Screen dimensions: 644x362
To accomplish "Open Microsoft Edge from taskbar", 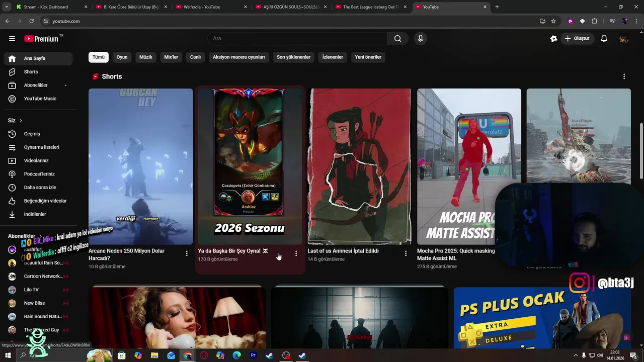I will pos(236,355).
